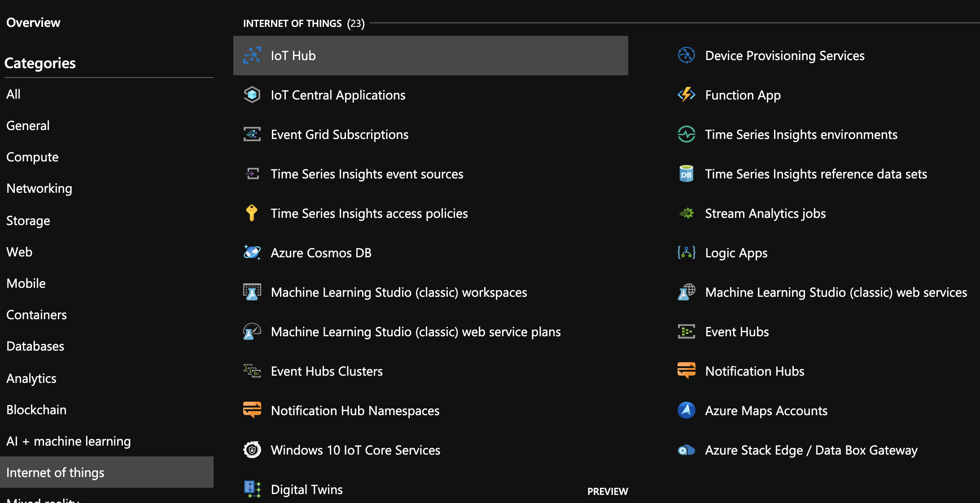Switch to AI + machine learning category
Viewport: 980px width, 503px height.
coord(68,441)
